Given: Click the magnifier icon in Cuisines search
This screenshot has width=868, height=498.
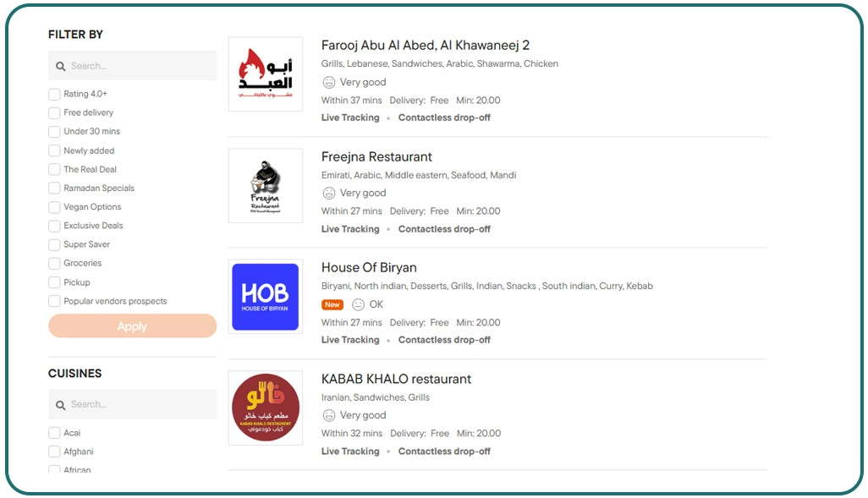Looking at the screenshot, I should tap(60, 405).
